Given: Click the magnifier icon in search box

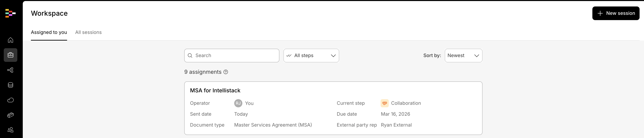Looking at the screenshot, I should (190, 55).
